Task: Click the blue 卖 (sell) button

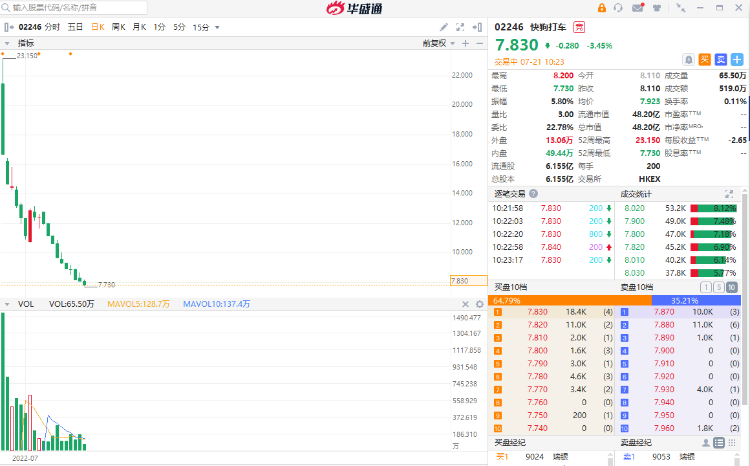Action: point(720,60)
